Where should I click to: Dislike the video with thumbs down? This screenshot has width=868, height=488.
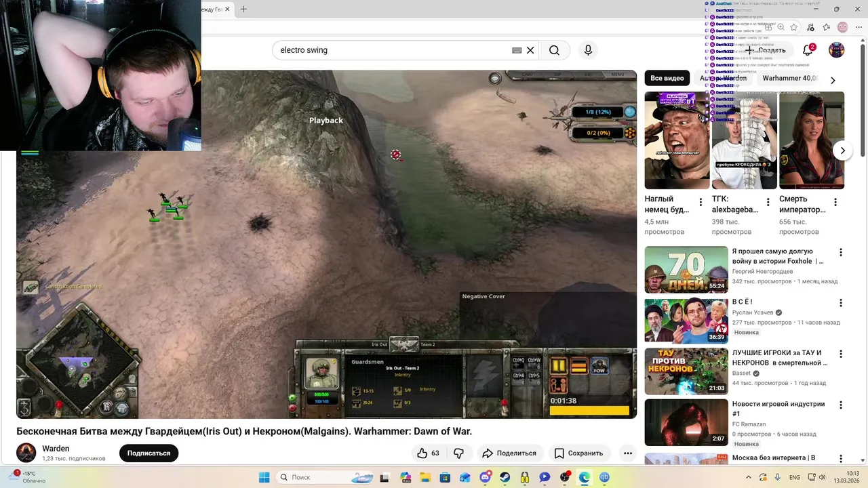pos(459,453)
